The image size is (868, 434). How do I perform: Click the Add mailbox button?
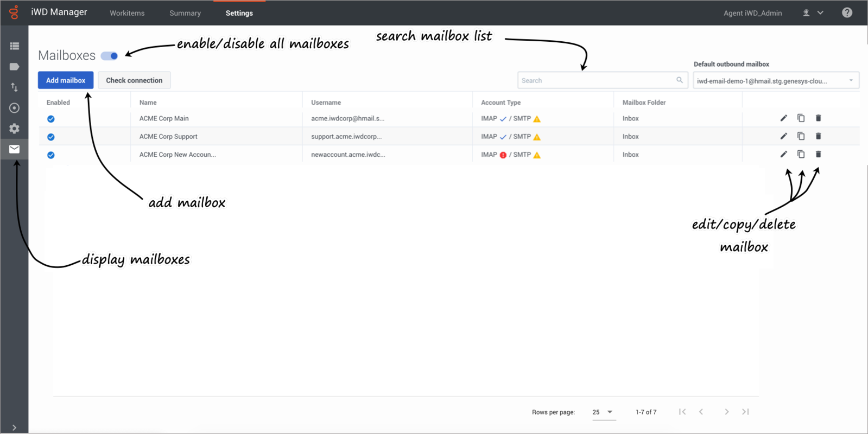coord(66,80)
